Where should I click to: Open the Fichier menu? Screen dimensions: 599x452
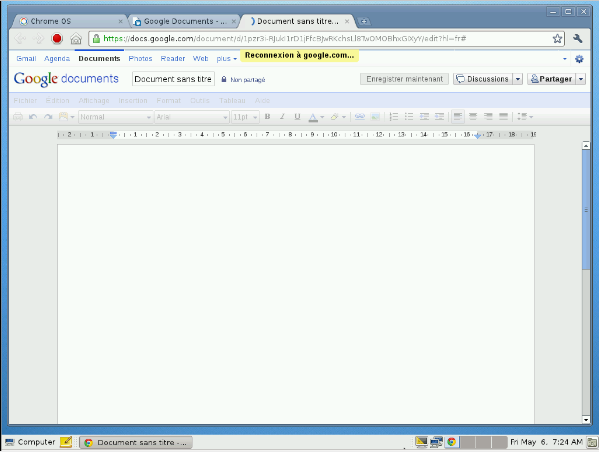click(x=25, y=100)
